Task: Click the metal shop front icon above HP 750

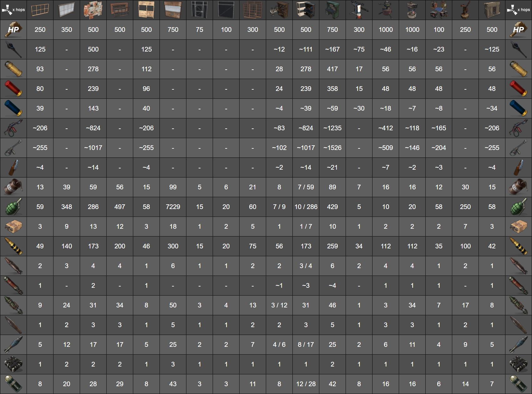Action: point(173,10)
